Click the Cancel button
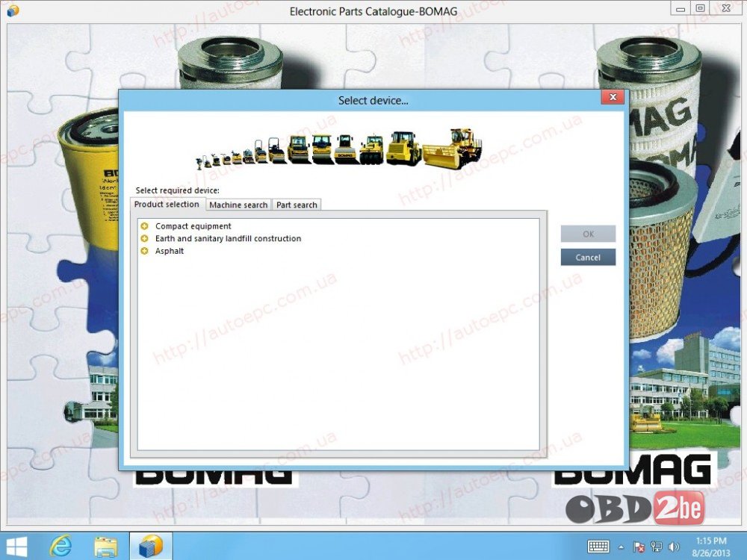747x560 pixels. click(588, 257)
